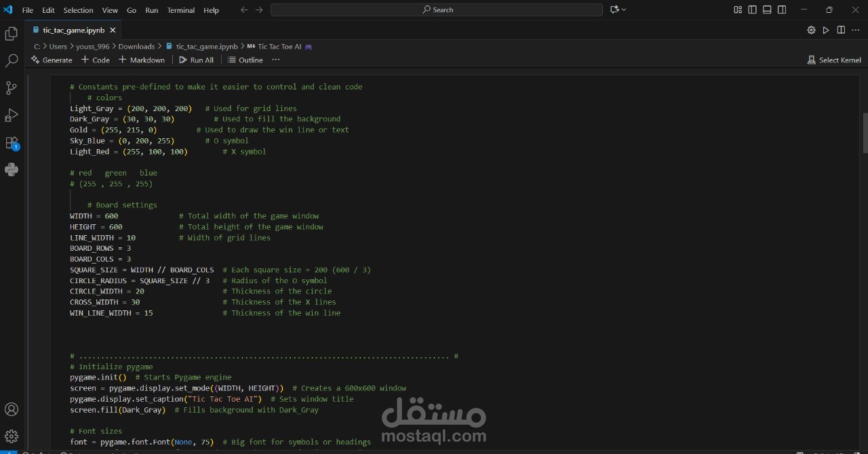Click the Light_Gray variable line
868x454 pixels.
coord(183,108)
